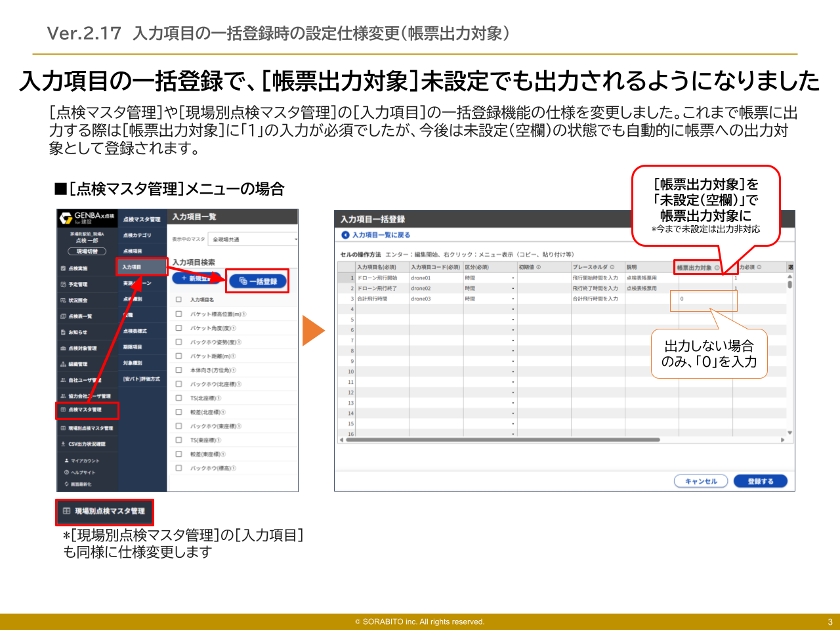Expand 区分 dropdown in the ドローン飛行開始 row
Viewport: 840px width, 630px height.
[x=513, y=278]
